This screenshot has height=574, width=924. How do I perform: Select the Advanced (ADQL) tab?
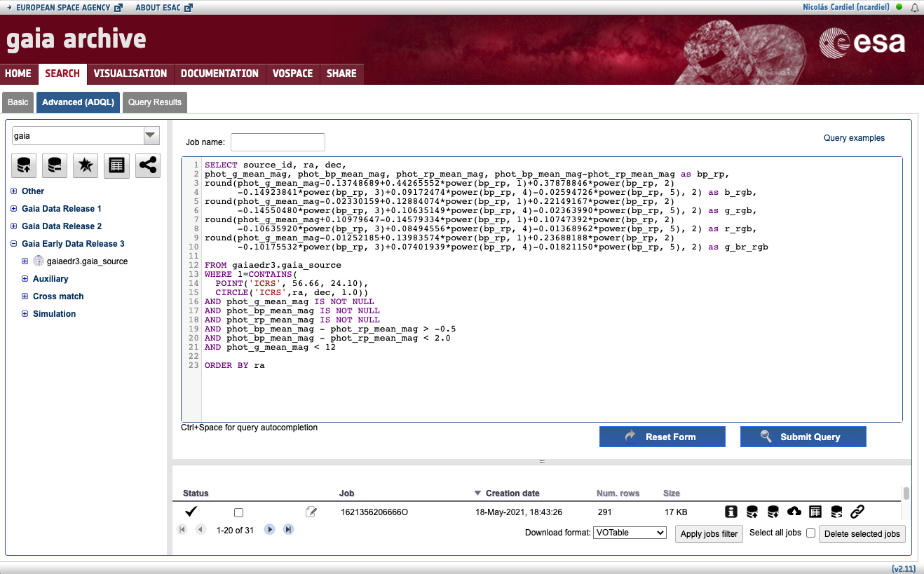[x=78, y=102]
